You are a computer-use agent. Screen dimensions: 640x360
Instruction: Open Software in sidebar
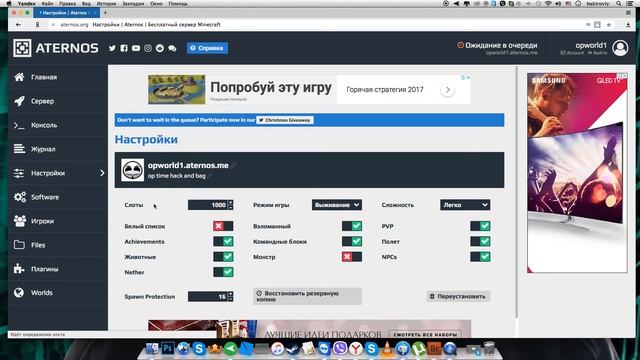click(x=58, y=197)
